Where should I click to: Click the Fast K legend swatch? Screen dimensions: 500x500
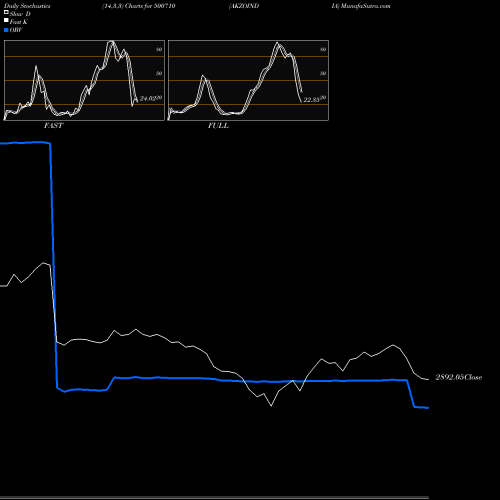coord(6,21)
